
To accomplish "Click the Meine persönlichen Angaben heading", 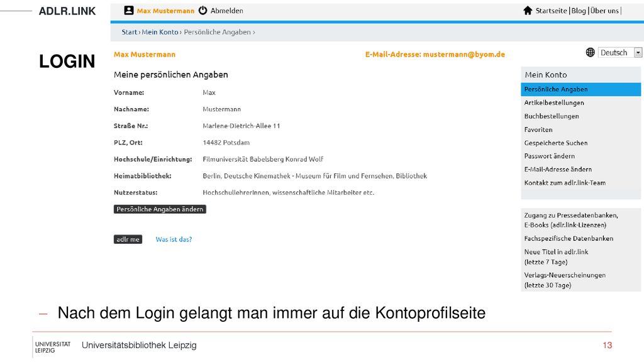I will pyautogui.click(x=171, y=75).
